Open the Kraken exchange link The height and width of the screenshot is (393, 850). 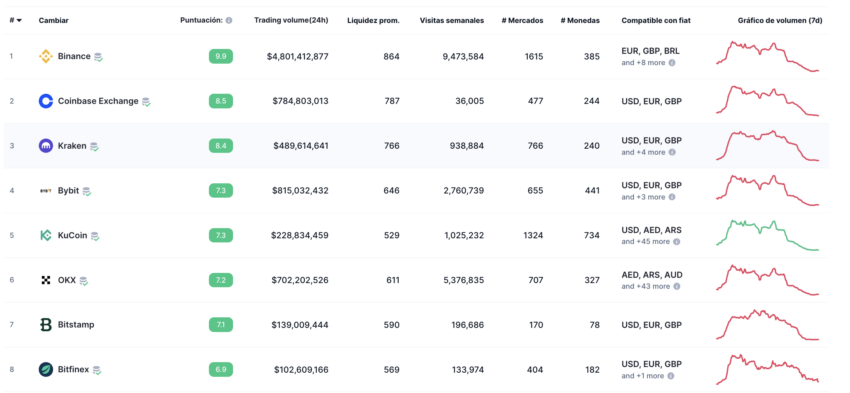[72, 146]
